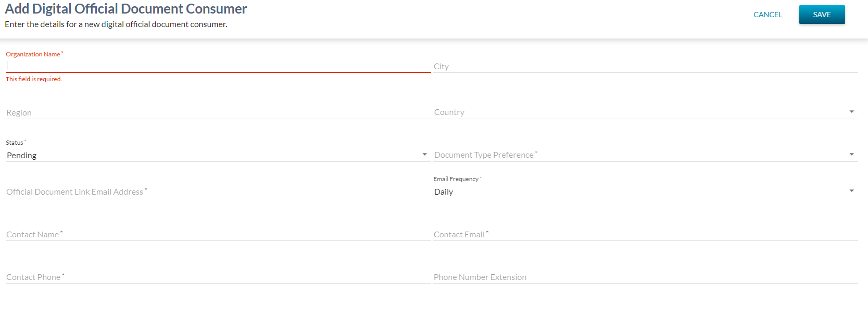The height and width of the screenshot is (319, 868).
Task: Click the Official Document Link Email Address field
Action: tap(218, 192)
